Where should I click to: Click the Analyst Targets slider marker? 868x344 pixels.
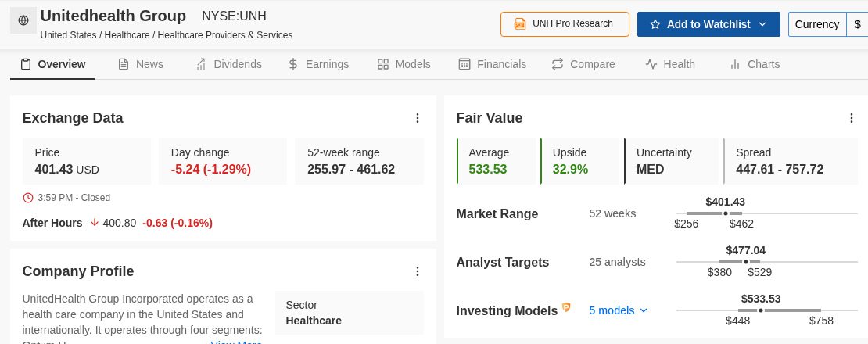(746, 262)
